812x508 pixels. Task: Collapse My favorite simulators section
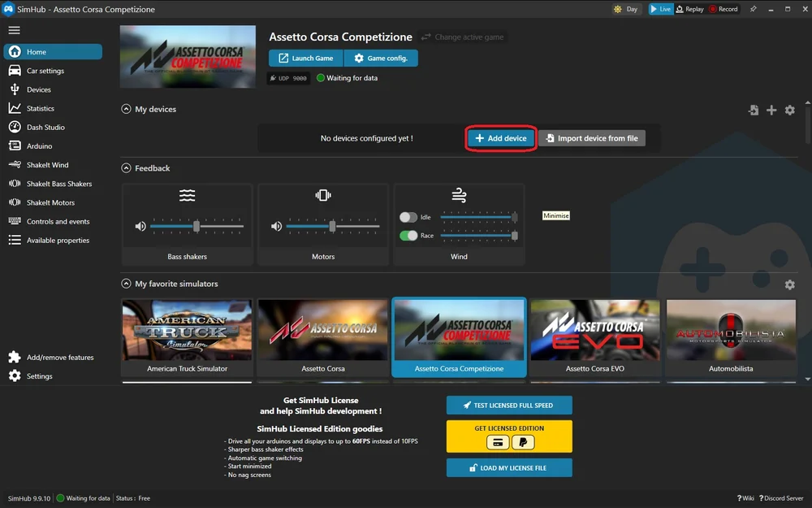(x=126, y=284)
